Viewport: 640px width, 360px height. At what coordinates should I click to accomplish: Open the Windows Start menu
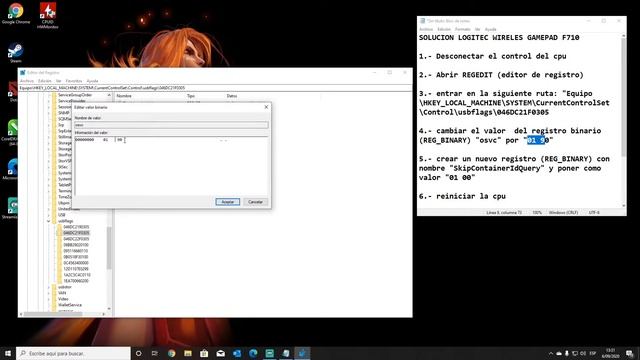coord(8,353)
